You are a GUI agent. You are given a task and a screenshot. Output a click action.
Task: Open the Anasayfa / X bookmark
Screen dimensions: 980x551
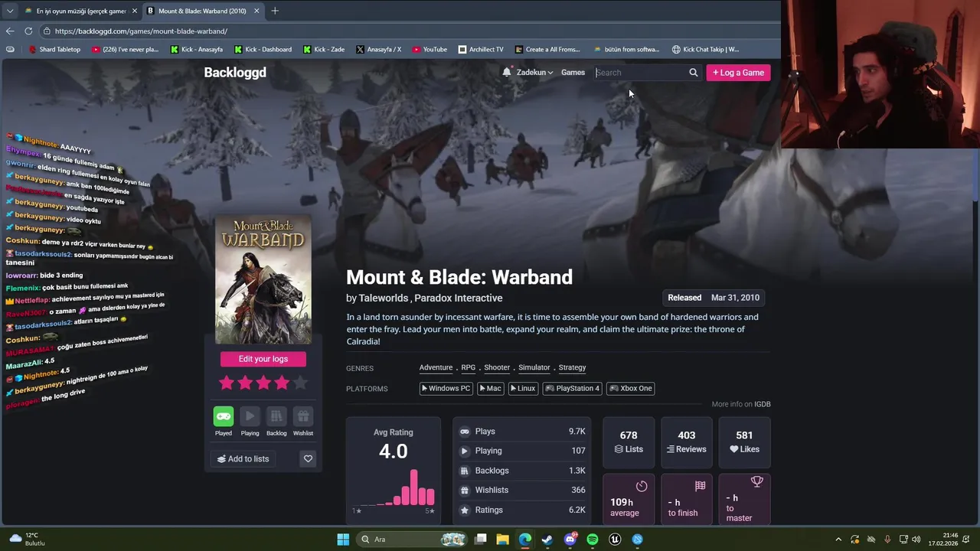[x=378, y=49]
